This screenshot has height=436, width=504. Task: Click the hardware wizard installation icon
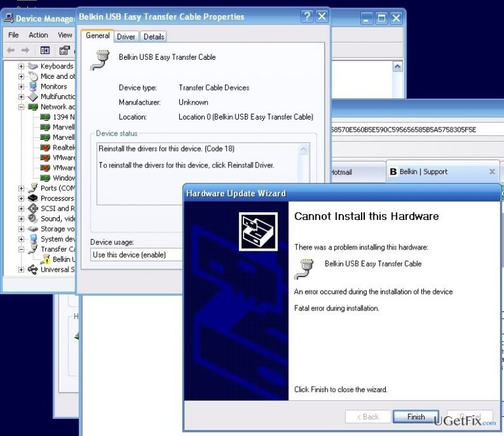258,232
